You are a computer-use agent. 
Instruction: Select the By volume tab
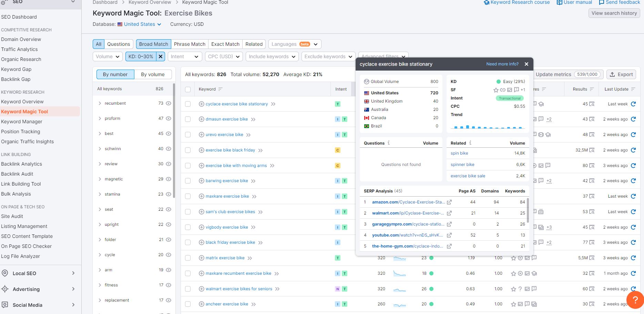[x=153, y=74]
